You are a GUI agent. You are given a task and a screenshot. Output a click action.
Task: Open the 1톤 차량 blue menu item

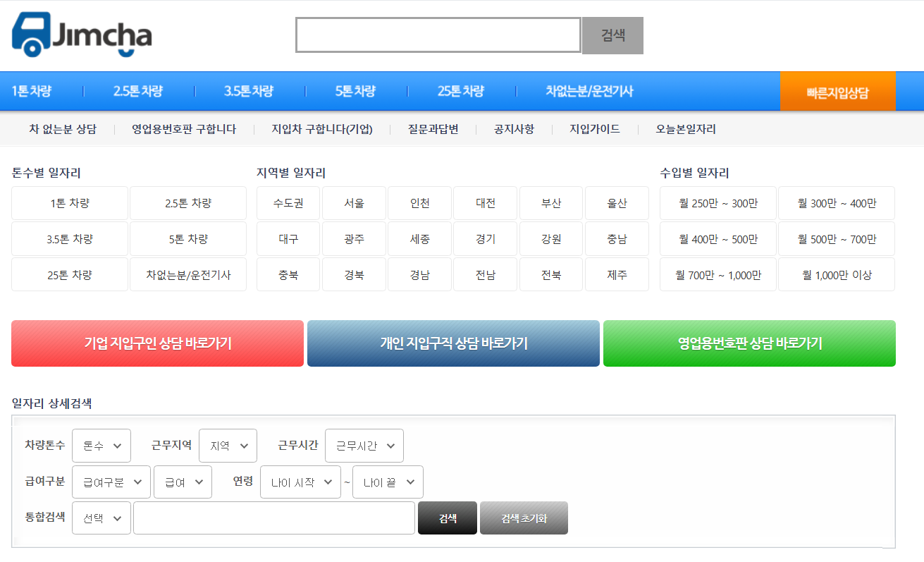(x=32, y=91)
